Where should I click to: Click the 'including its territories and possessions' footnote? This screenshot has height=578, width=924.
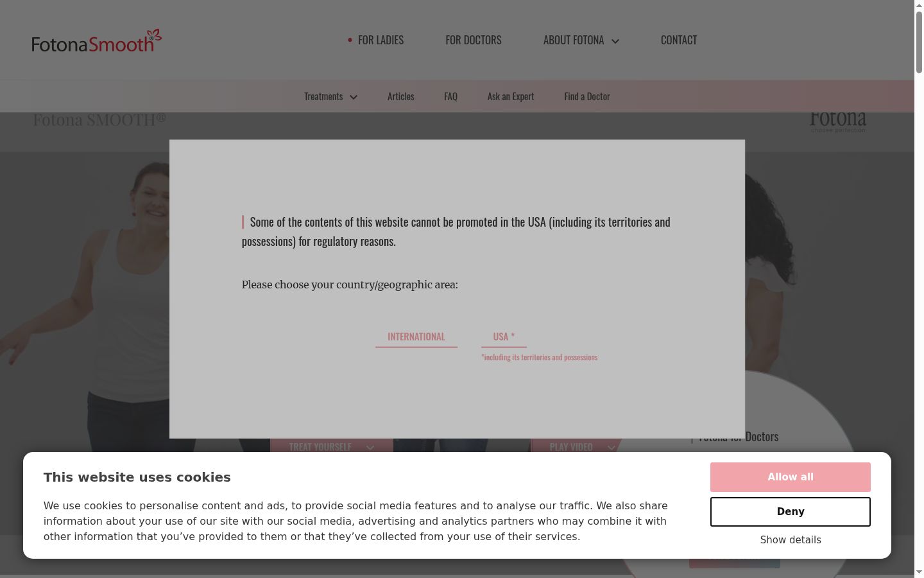[540, 358]
